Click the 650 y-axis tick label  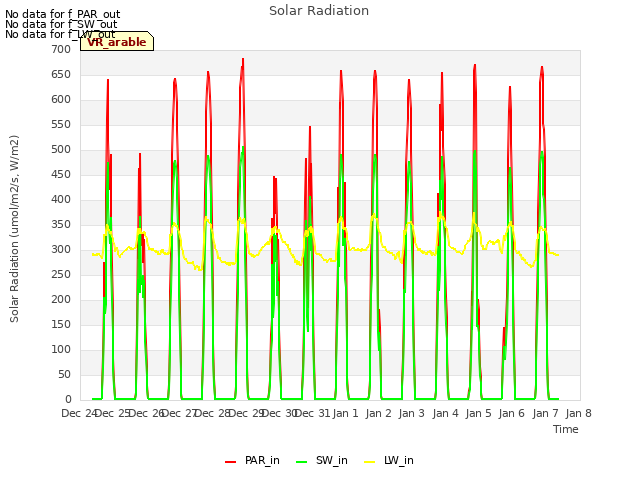[x=61, y=75]
